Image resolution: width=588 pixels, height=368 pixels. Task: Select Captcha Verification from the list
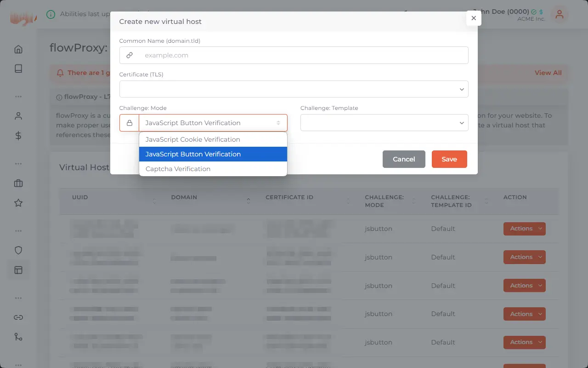point(178,169)
